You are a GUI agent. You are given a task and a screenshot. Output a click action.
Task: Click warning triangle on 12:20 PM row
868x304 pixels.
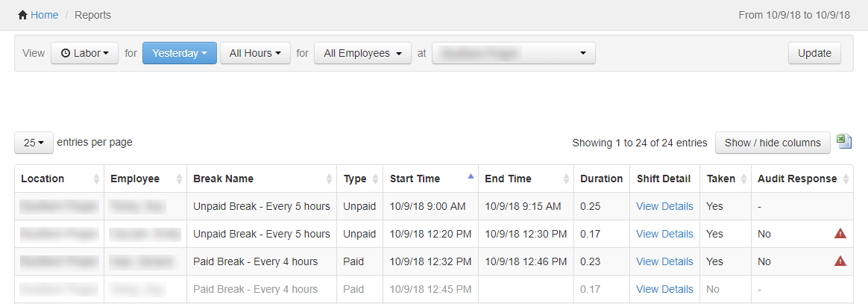tap(840, 234)
